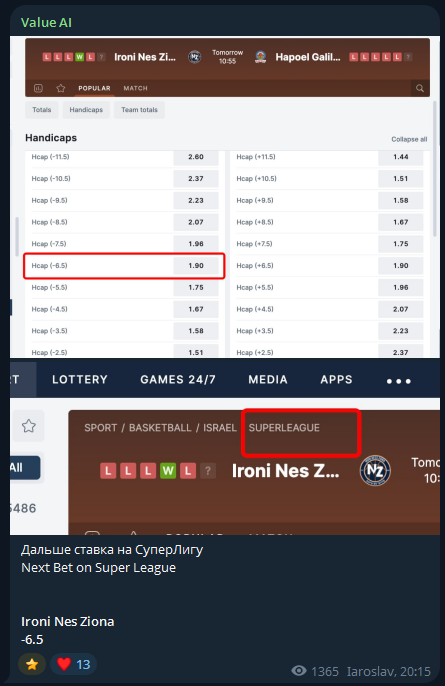Click the 'Tomorrow 10:55' match time
This screenshot has width=445, height=686.
tap(228, 57)
